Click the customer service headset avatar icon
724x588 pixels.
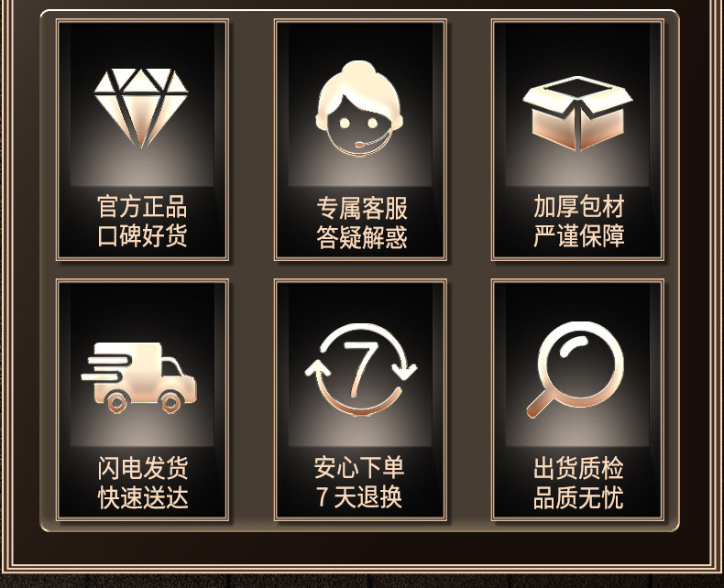359,107
